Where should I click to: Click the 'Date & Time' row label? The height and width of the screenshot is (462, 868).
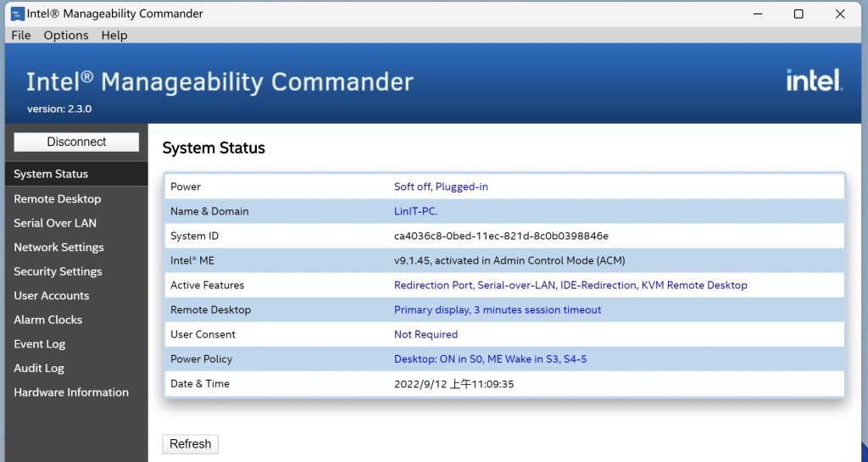coord(200,383)
